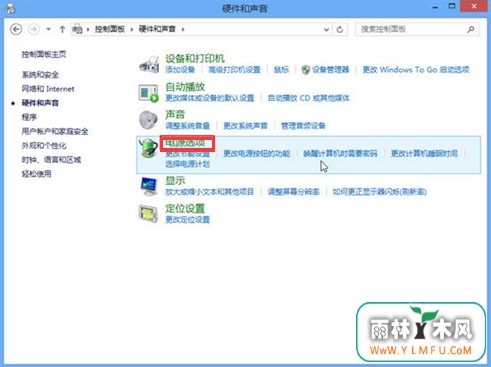Click 更改定位设置 link

[x=188, y=220]
